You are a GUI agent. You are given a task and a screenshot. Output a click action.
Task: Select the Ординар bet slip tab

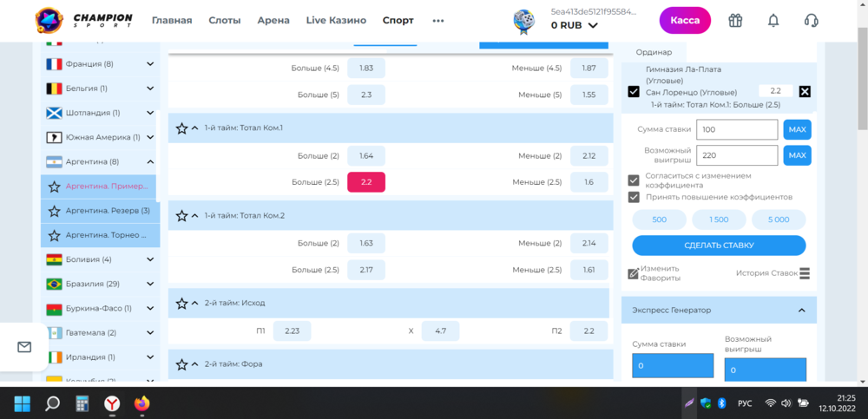tap(654, 52)
